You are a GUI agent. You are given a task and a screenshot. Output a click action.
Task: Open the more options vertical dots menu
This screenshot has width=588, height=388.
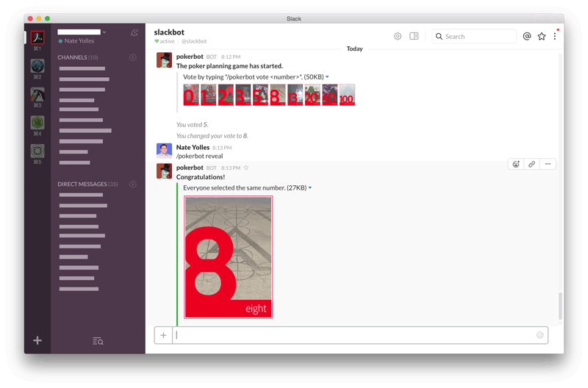coord(555,36)
